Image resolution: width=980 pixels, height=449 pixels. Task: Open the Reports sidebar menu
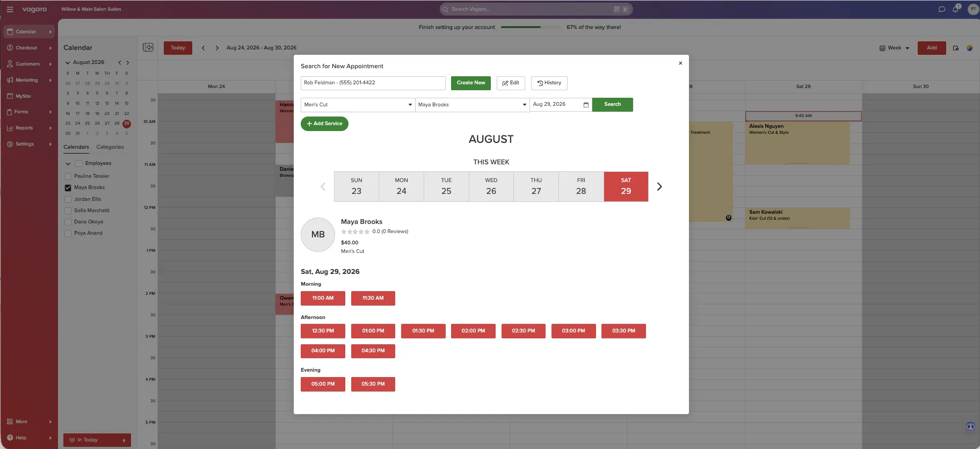pos(29,128)
